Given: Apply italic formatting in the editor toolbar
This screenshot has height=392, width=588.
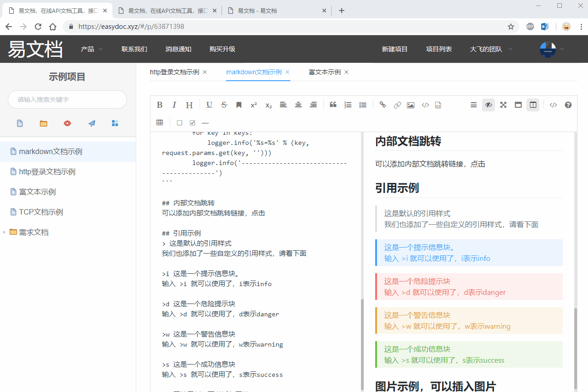Looking at the screenshot, I should (x=174, y=105).
